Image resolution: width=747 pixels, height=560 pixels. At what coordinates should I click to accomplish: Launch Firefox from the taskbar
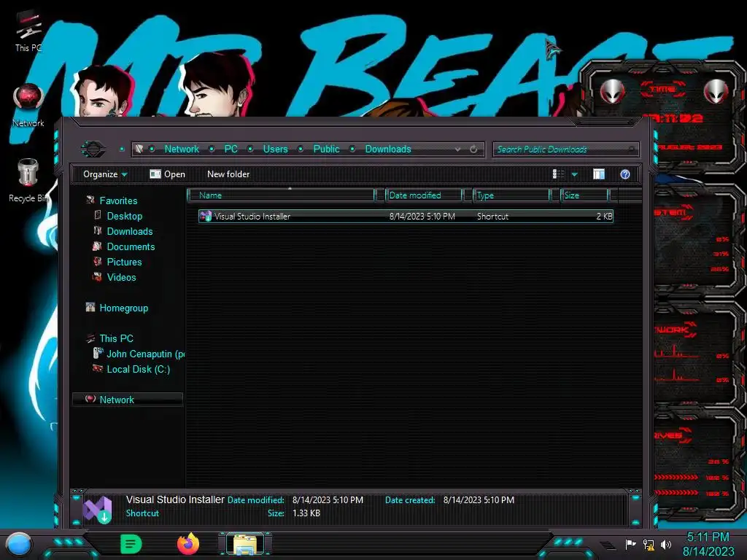click(x=188, y=544)
